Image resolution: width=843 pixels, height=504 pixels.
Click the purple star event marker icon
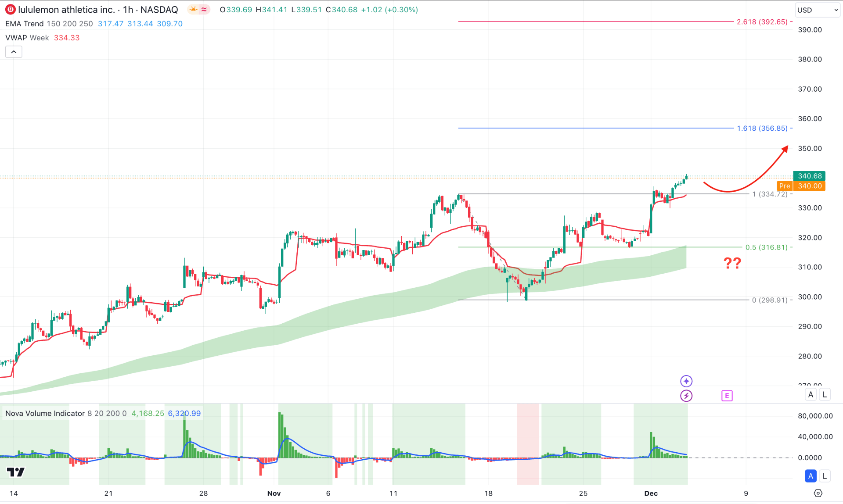686,381
